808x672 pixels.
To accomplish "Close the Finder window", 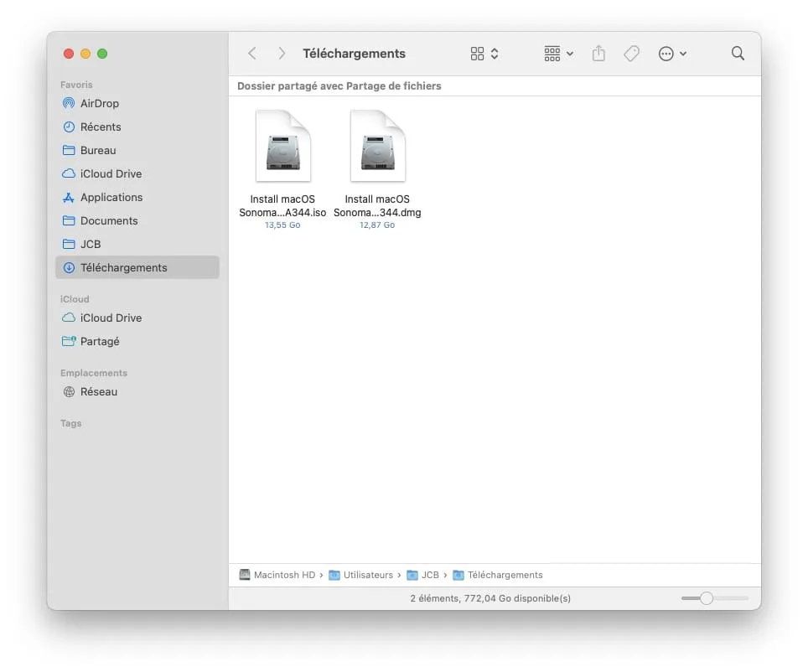I will (69, 54).
